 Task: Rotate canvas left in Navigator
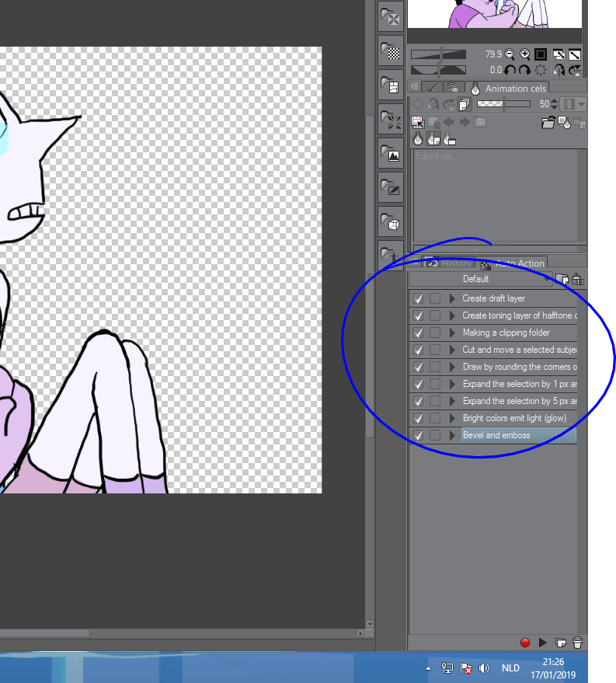click(x=510, y=70)
